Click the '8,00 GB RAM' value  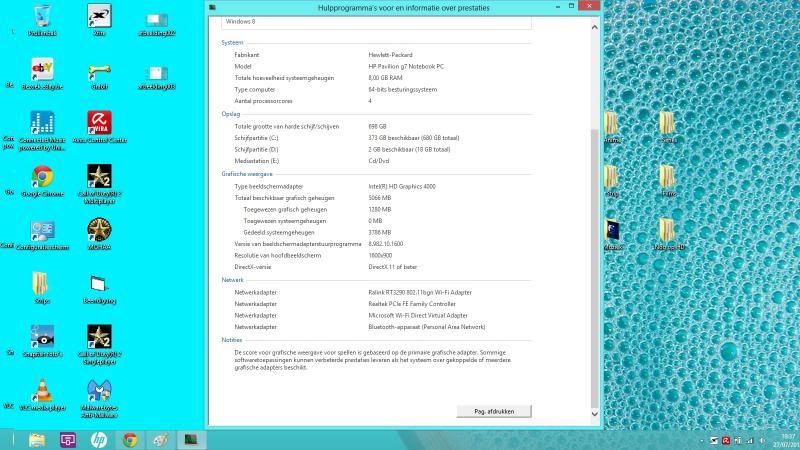(385, 78)
